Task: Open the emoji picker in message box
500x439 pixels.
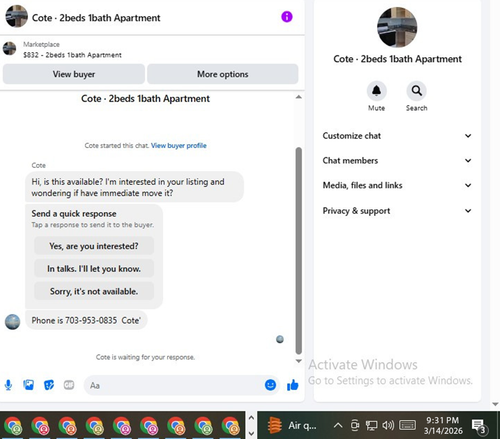Action: (270, 385)
